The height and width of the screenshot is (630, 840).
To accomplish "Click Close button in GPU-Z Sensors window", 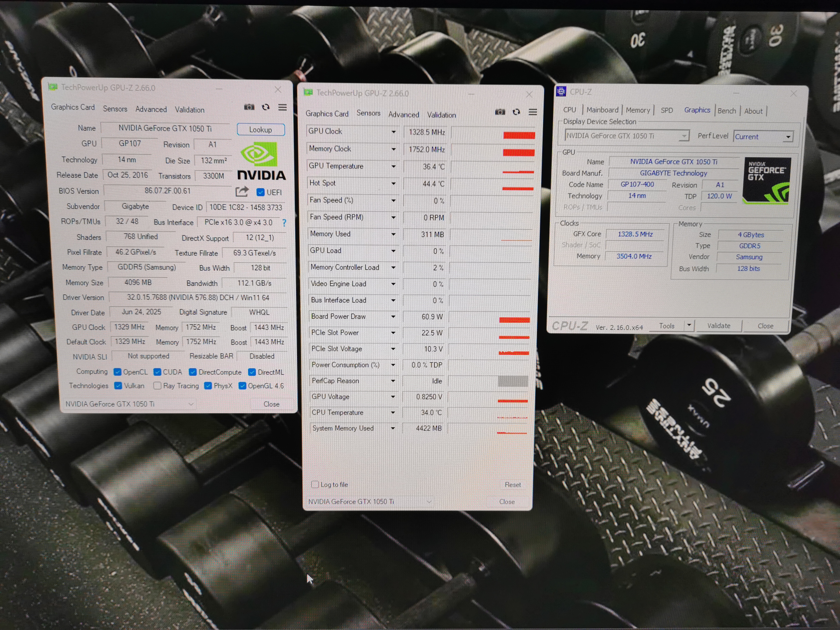I will pyautogui.click(x=507, y=502).
